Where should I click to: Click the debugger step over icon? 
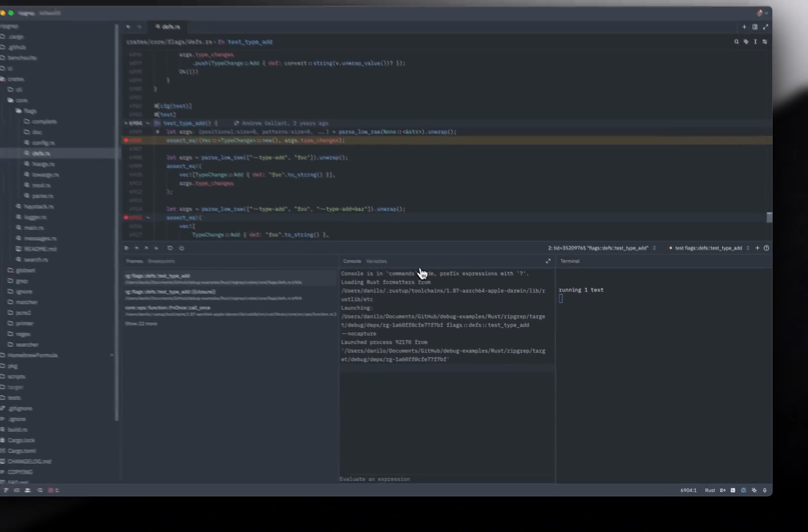coord(136,248)
